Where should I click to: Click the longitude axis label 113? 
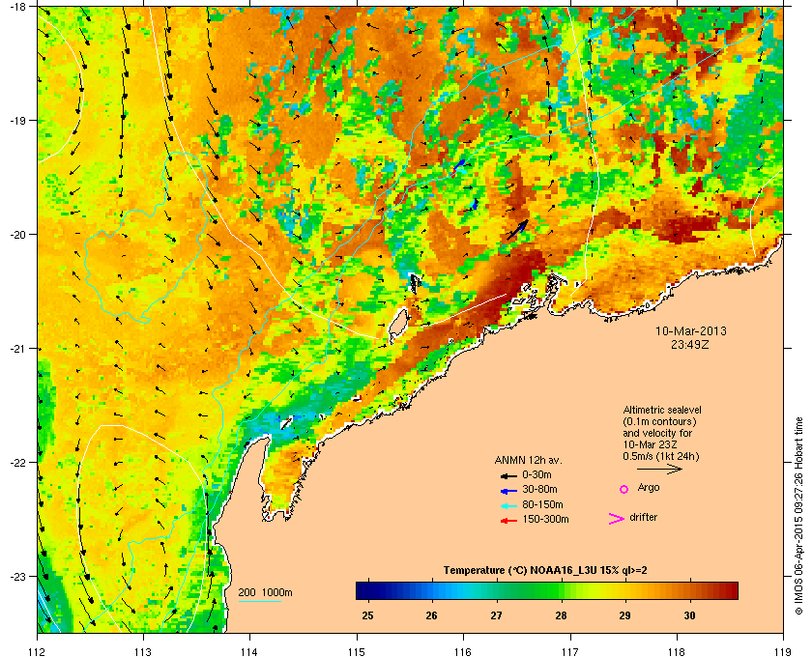point(143,652)
